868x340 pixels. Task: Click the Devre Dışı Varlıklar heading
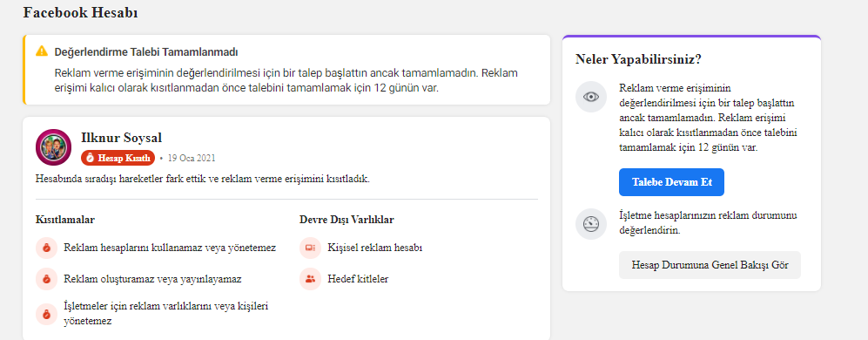[347, 220]
